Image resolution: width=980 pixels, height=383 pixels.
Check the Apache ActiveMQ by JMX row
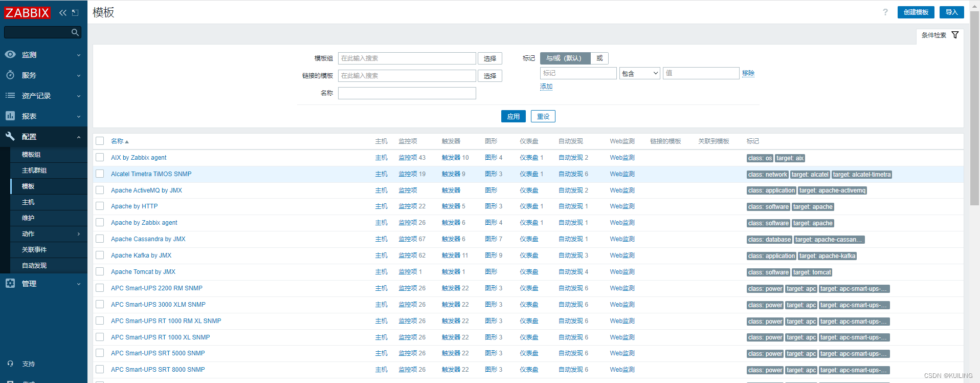tap(100, 190)
